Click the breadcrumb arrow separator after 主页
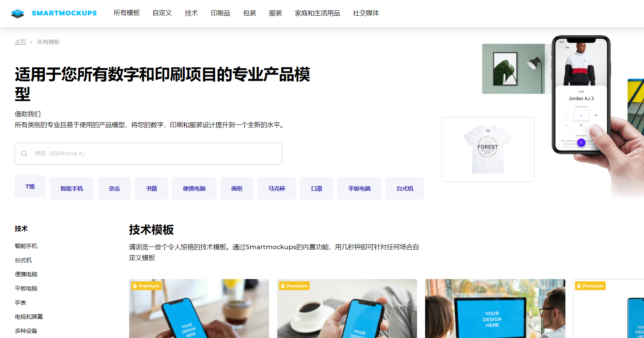Image resolution: width=644 pixels, height=338 pixels. point(31,42)
